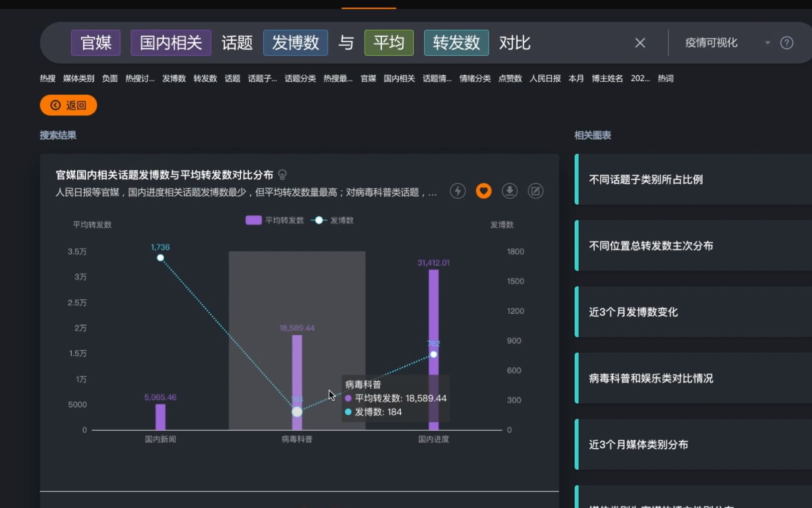Screen dimensions: 812x508
Task: Click the 负面 keyword suggestion
Action: click(x=110, y=78)
